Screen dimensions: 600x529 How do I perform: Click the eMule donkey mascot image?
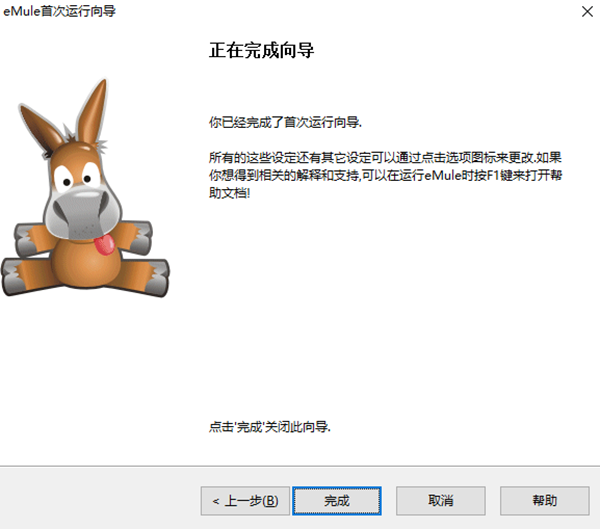[x=85, y=188]
